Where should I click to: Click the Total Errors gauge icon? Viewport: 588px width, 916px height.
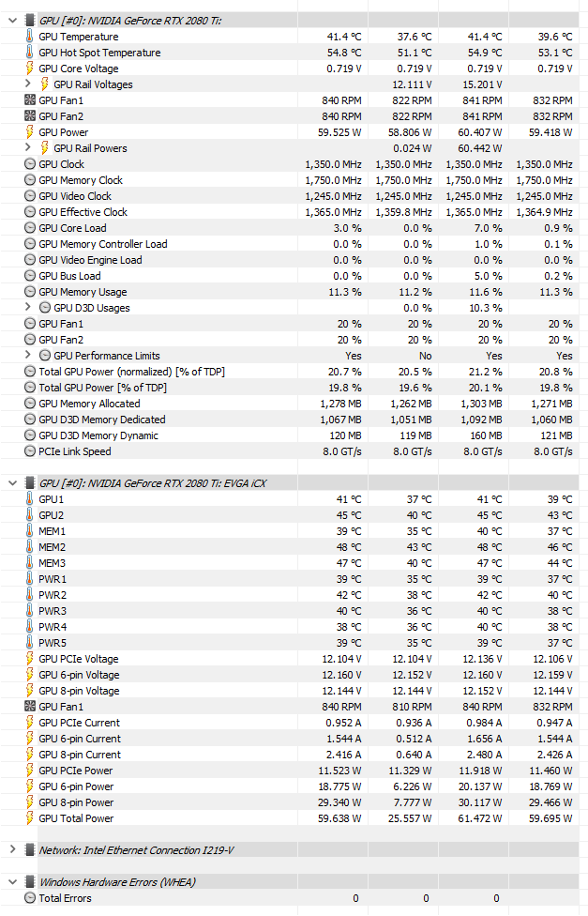[30, 898]
